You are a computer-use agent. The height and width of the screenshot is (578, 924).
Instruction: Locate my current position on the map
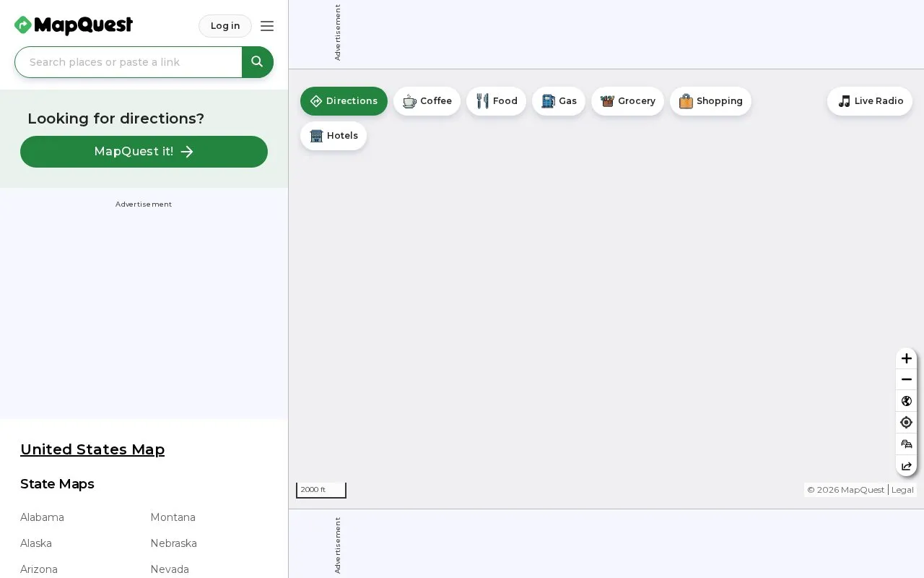pyautogui.click(x=907, y=423)
